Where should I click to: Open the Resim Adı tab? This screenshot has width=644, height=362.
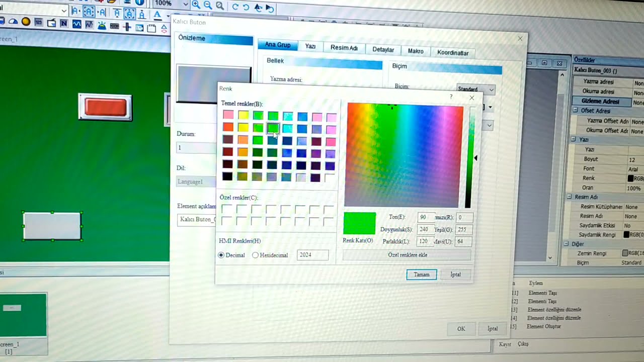(344, 48)
